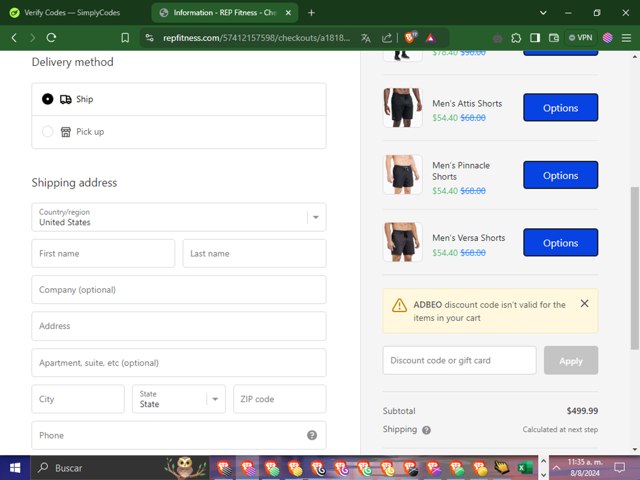This screenshot has width=640, height=480.
Task: Open site settings icon left of the URL
Action: (150, 38)
